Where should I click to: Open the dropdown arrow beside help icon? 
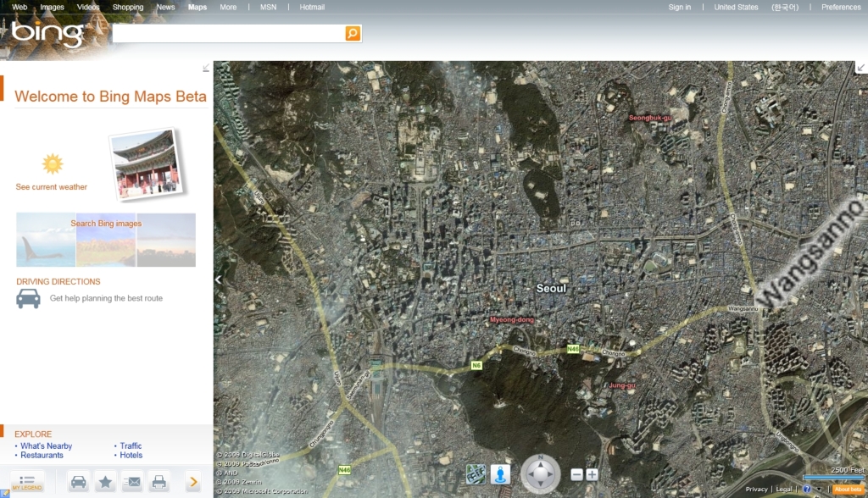tap(819, 490)
